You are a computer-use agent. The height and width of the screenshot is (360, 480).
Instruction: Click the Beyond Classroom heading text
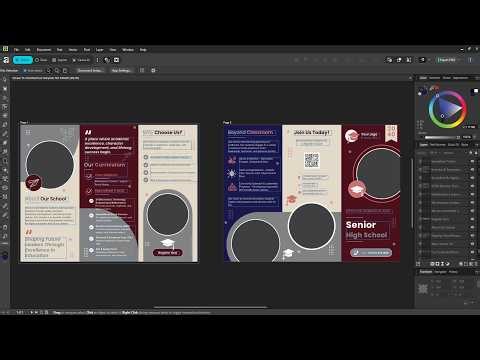[250, 132]
